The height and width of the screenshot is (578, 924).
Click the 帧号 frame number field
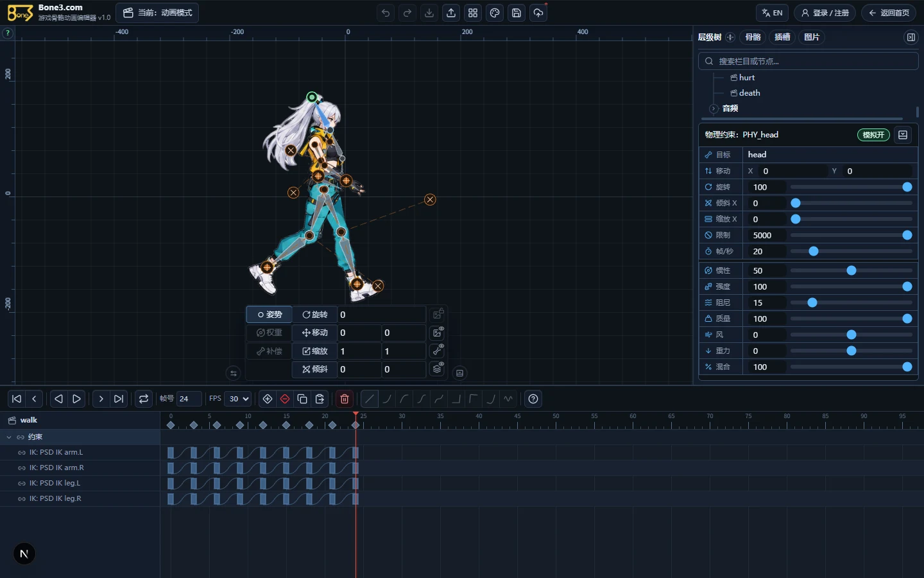pos(189,399)
